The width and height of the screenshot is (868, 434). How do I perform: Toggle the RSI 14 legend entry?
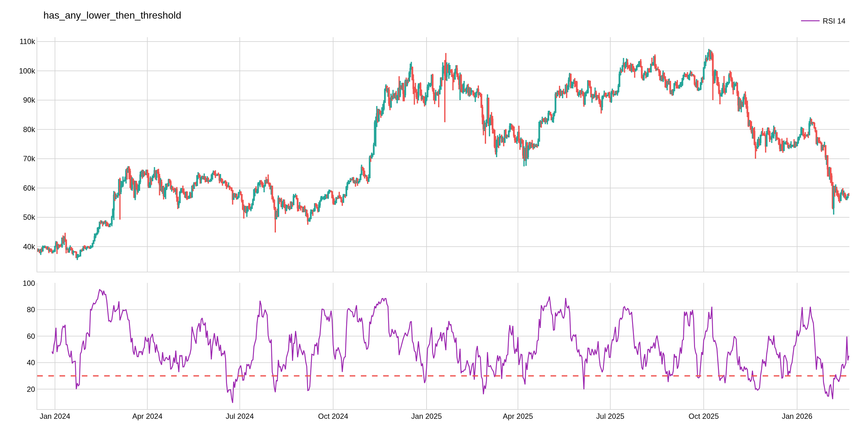pyautogui.click(x=833, y=21)
